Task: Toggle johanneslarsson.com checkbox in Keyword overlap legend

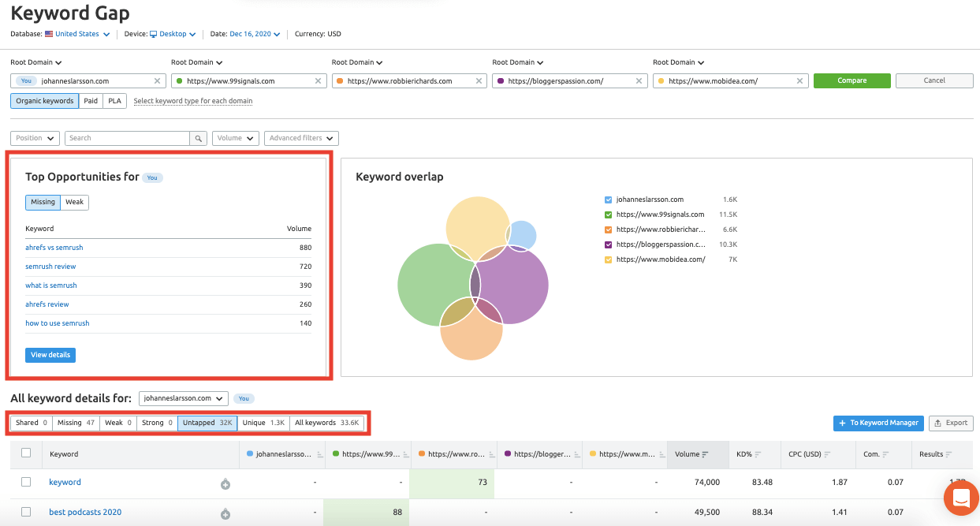Action: 608,200
